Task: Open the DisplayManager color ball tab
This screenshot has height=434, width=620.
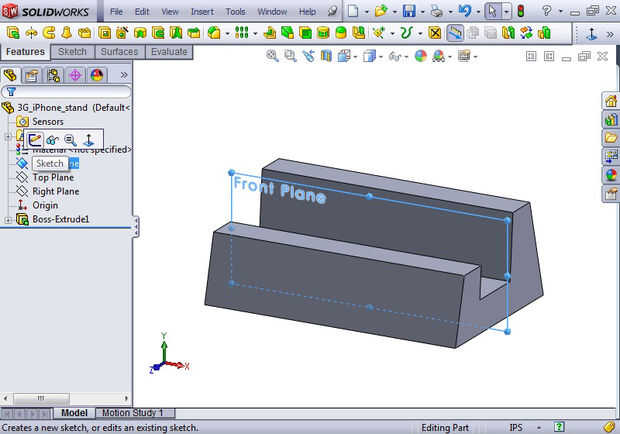Action: [x=96, y=75]
